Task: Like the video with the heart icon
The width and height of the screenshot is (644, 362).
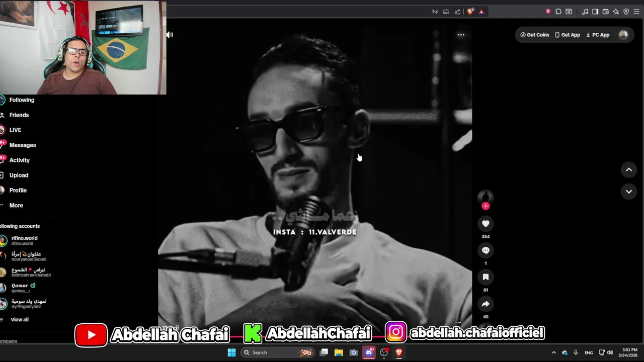Action: tap(486, 224)
